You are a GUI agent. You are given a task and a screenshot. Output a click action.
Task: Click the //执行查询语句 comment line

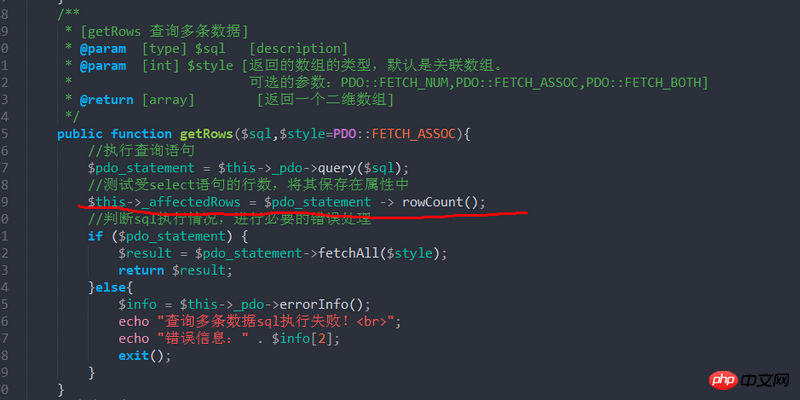[141, 150]
